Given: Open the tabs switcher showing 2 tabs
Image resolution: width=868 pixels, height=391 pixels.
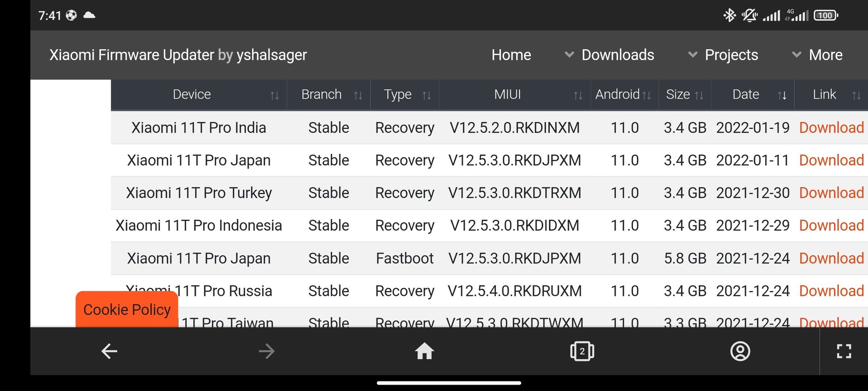Looking at the screenshot, I should pos(582,351).
